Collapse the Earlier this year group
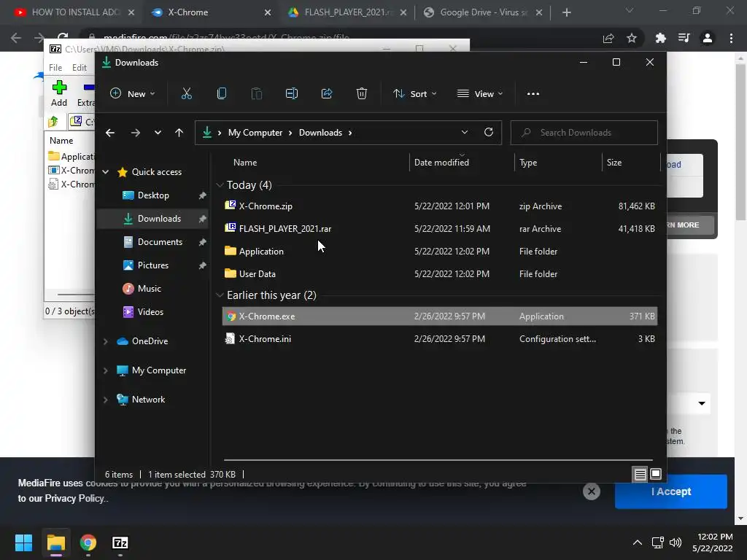Image resolution: width=747 pixels, height=560 pixels. pyautogui.click(x=220, y=295)
